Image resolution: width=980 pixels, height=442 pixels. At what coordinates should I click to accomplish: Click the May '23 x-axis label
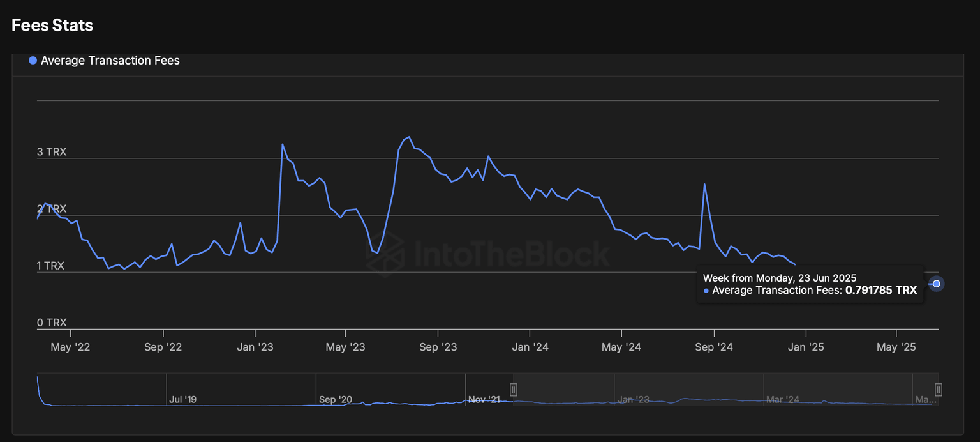point(345,347)
